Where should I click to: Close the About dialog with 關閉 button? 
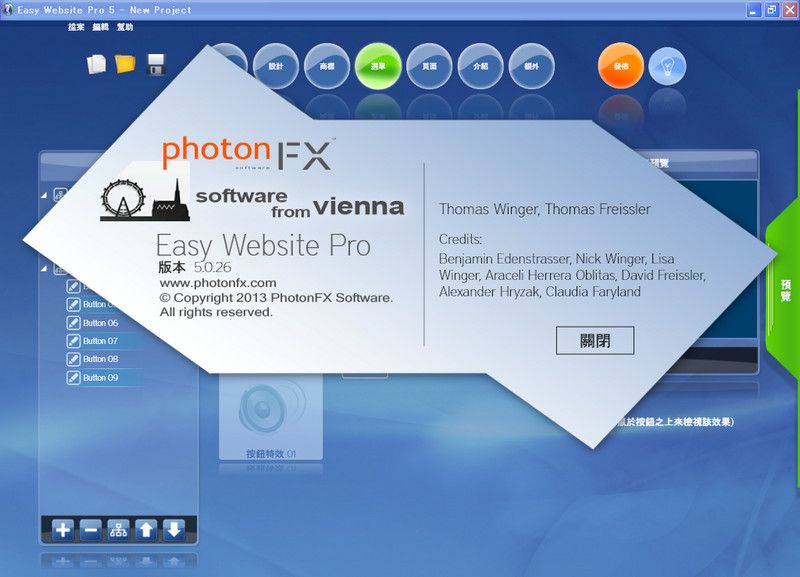[595, 340]
